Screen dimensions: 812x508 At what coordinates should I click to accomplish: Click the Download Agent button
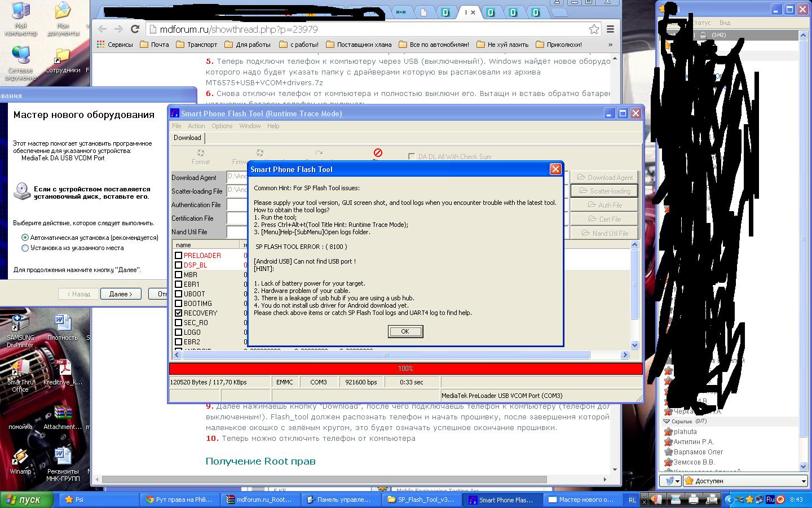click(604, 177)
